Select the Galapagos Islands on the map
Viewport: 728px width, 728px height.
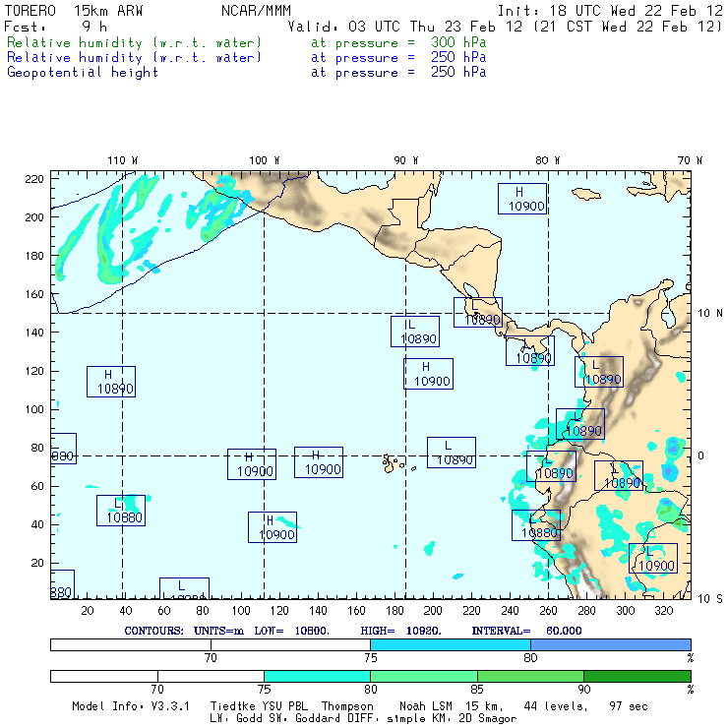click(x=393, y=461)
